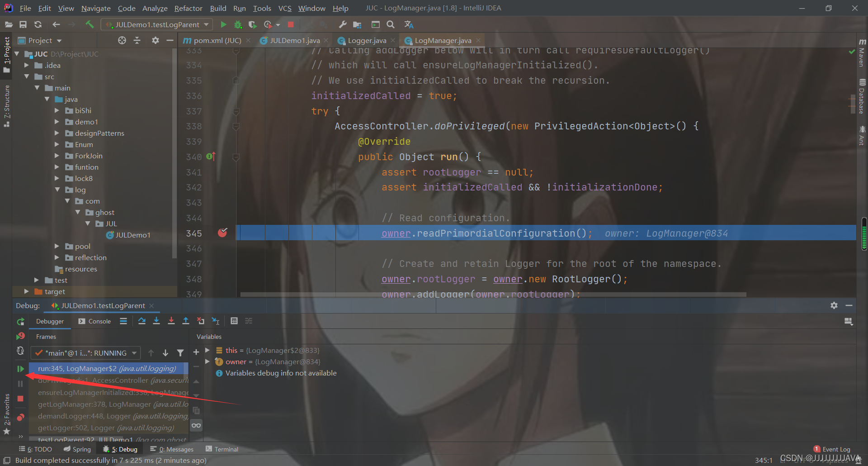Open the Spring tool window
Viewport: 868px width, 466px height.
click(77, 449)
